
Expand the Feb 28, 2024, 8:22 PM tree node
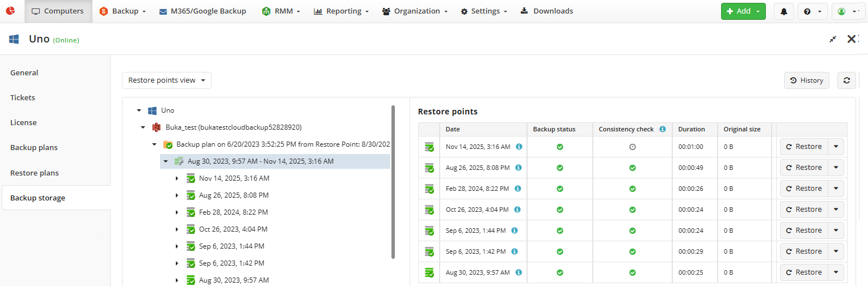[177, 212]
